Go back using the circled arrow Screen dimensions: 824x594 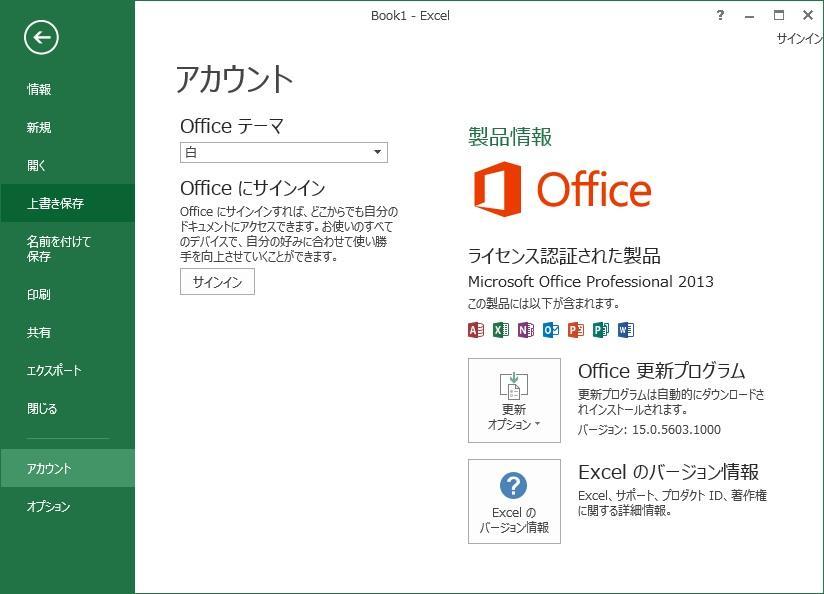click(41, 37)
